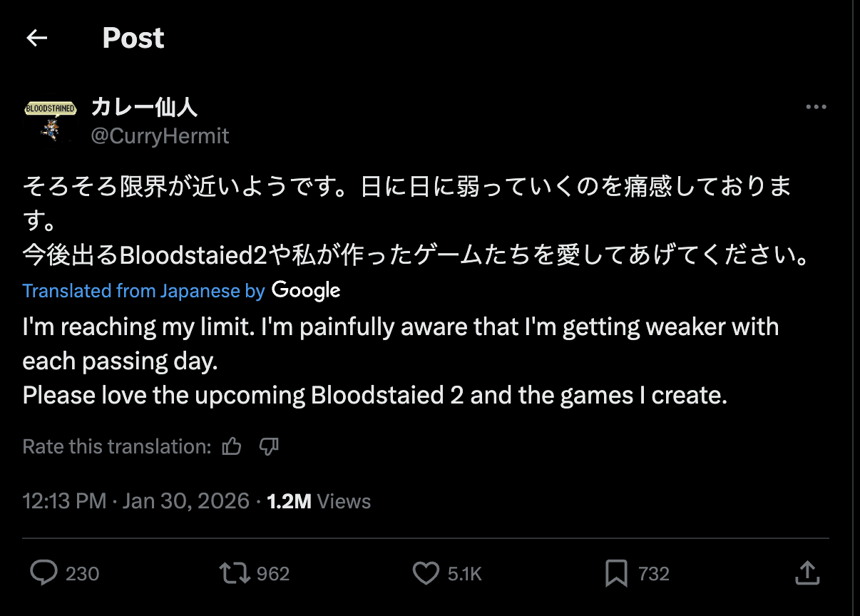Rate translation with thumbs down icon
Viewport: 860px width, 616px height.
269,447
